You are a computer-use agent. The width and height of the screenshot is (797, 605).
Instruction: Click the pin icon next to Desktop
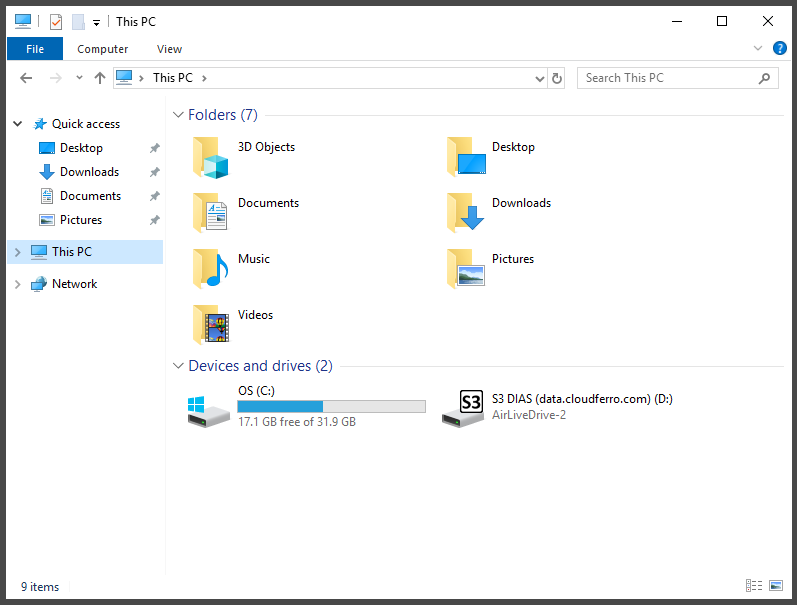[155, 148]
